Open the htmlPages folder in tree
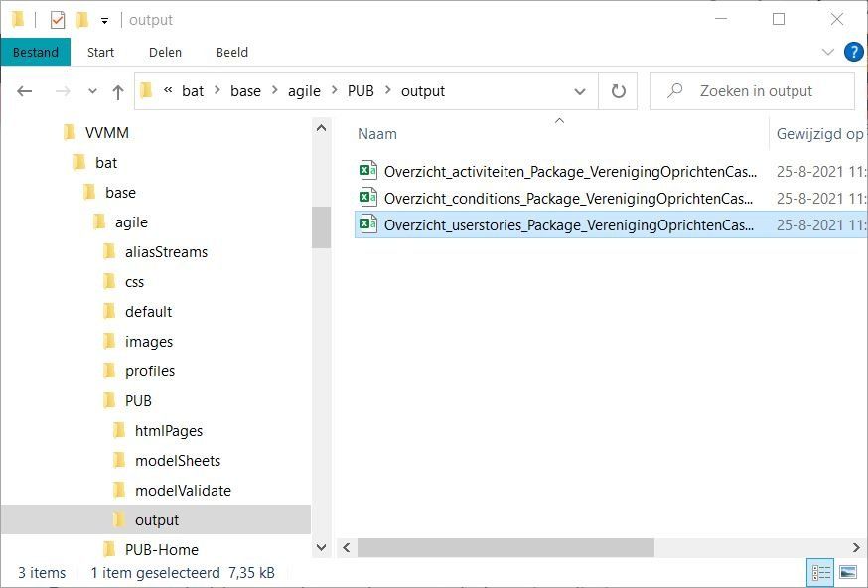This screenshot has height=588, width=868. coord(168,431)
